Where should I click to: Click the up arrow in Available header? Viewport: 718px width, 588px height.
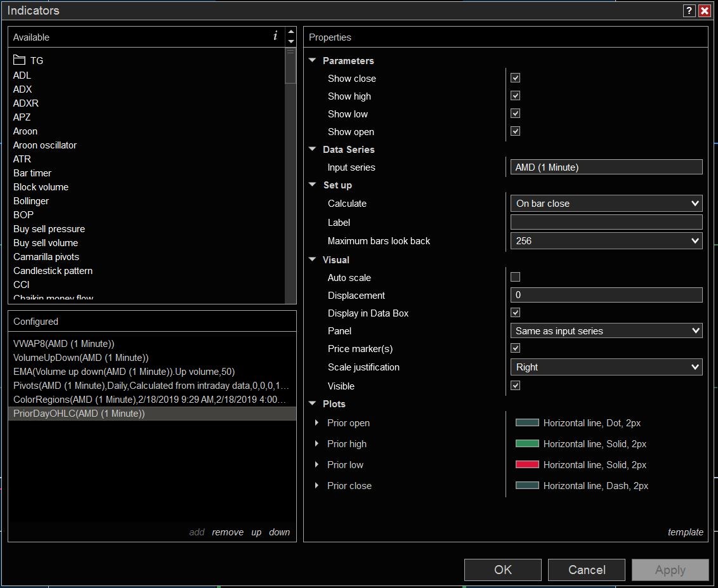290,32
